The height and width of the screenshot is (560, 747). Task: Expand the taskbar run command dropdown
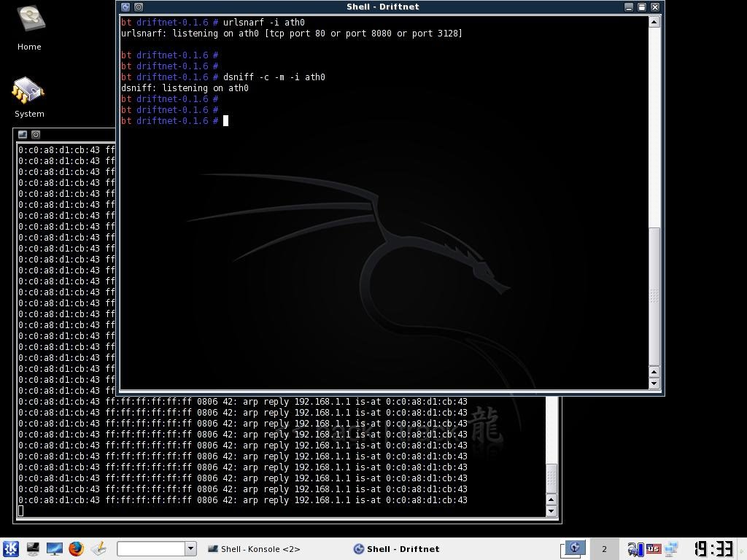(190, 549)
